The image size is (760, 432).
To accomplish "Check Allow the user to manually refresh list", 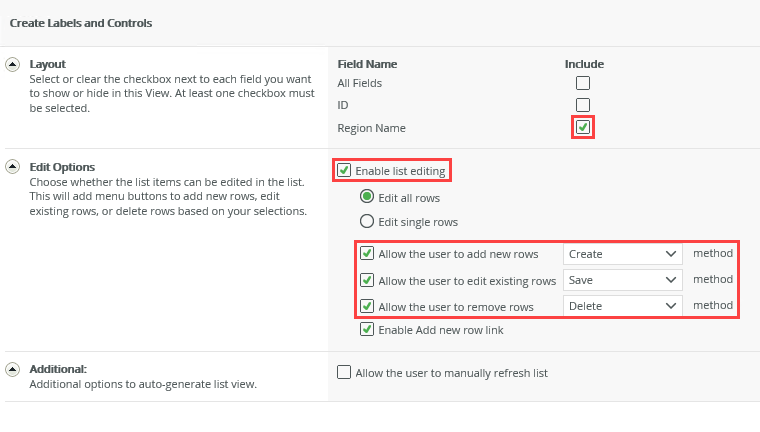I will (x=345, y=373).
